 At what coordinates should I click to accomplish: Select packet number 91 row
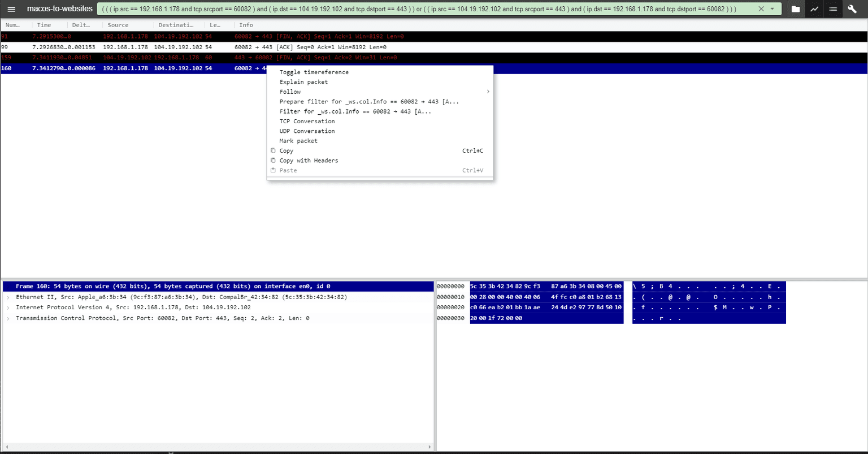[433, 36]
